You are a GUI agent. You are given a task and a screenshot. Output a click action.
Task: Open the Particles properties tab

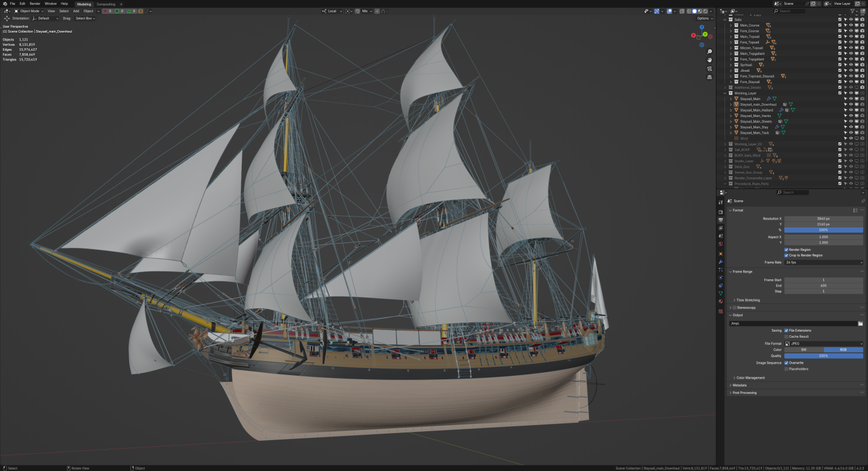pos(720,270)
